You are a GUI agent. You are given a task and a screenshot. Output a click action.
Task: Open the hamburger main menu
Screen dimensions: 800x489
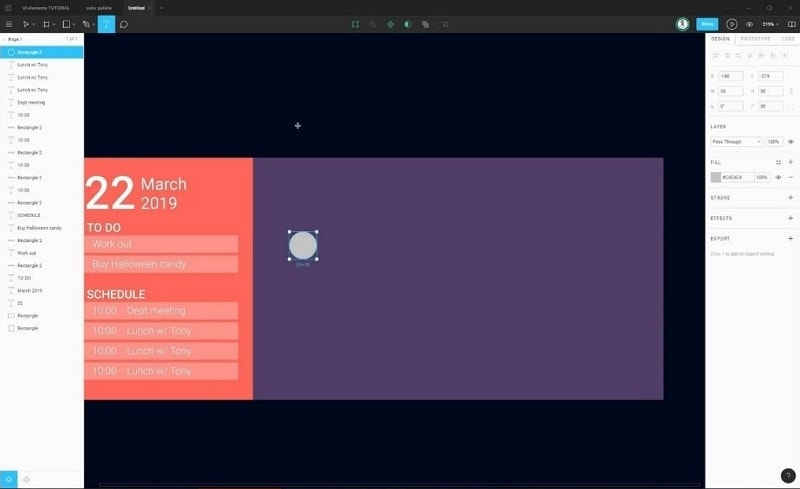9,24
